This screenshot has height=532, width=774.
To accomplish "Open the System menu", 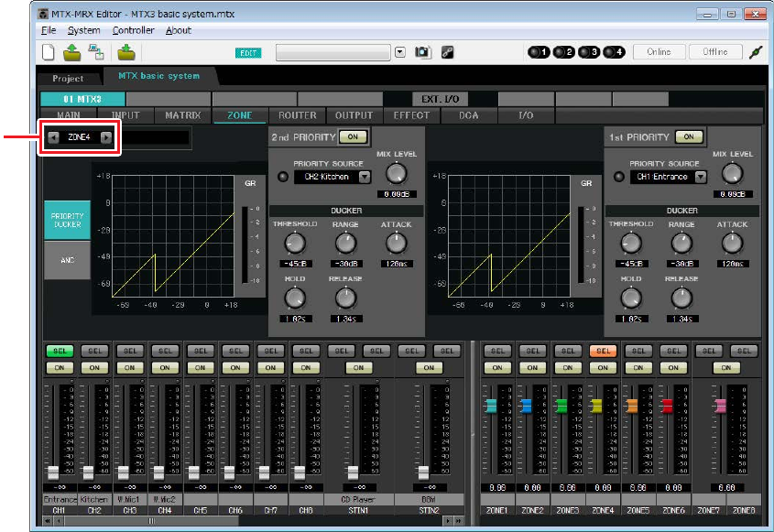I will tap(83, 30).
